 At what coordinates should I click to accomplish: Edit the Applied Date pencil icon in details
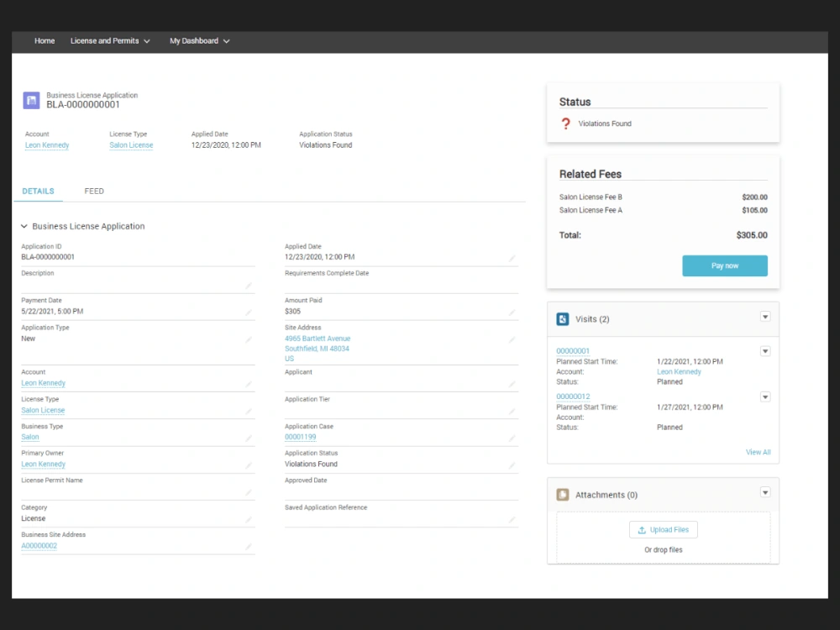[x=512, y=258]
